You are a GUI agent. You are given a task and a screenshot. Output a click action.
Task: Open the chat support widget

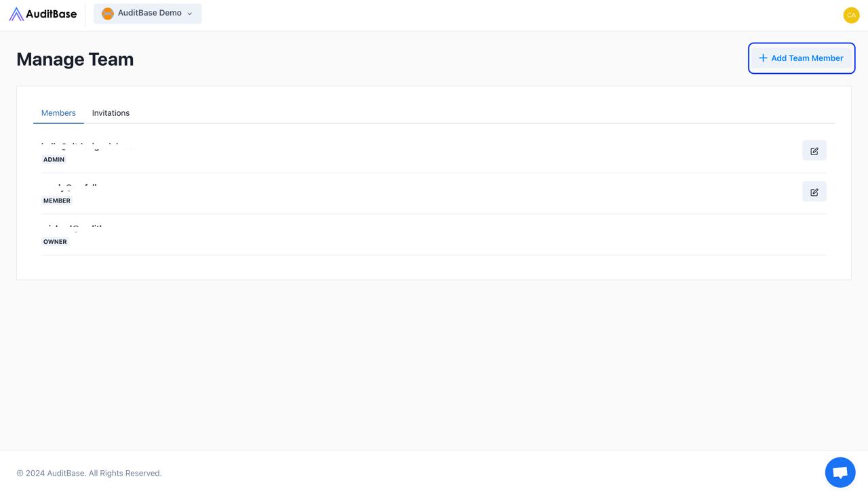coord(840,472)
